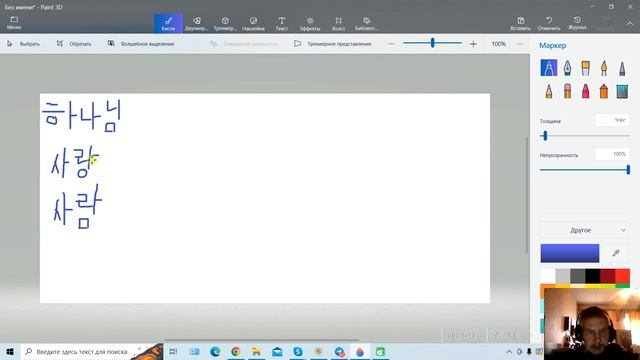Click the Вставить (Paste) button

(520, 24)
